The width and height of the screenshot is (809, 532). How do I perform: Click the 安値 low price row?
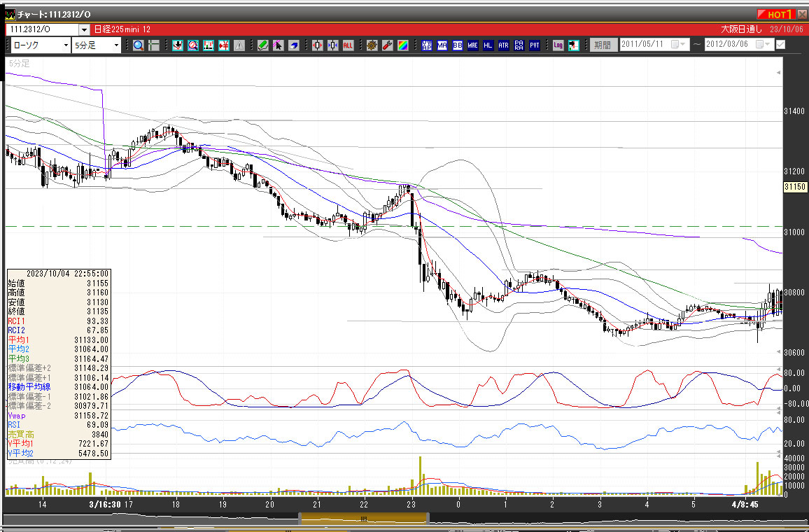[58, 302]
